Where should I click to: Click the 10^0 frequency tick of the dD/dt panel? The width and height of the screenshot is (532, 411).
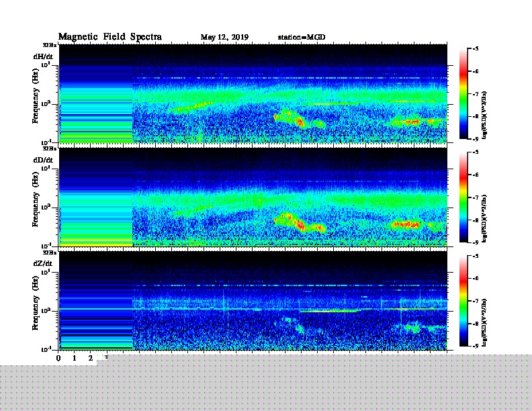click(x=46, y=208)
